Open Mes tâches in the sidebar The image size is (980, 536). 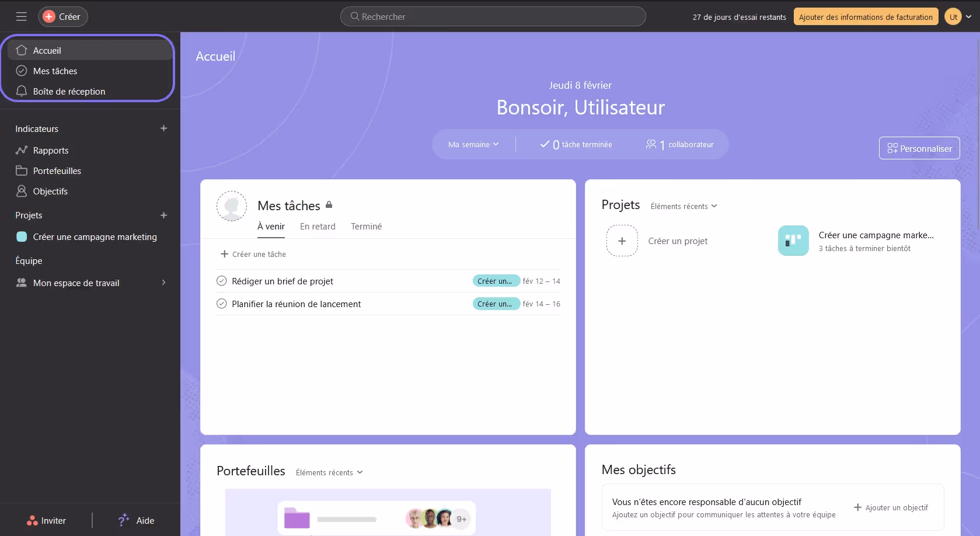click(55, 71)
